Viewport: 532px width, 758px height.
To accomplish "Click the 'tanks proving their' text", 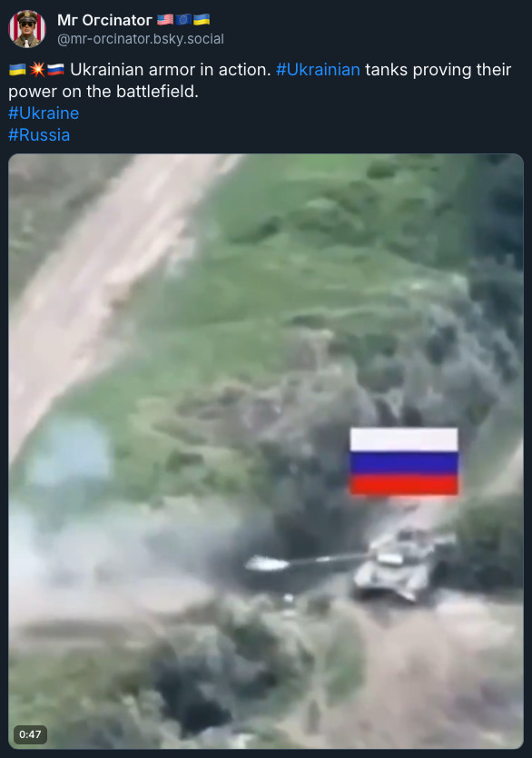I will [x=438, y=70].
